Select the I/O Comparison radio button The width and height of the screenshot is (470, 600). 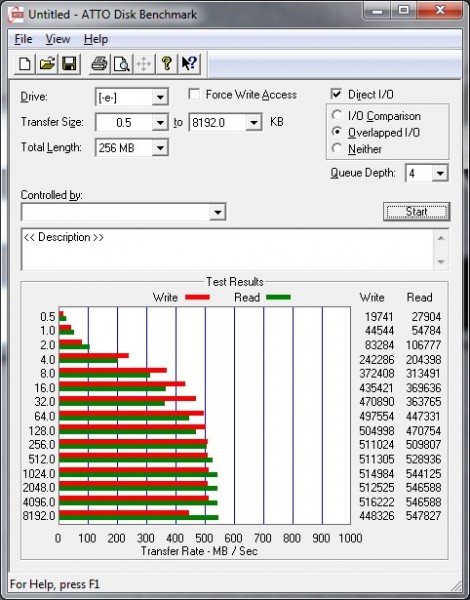(x=337, y=115)
